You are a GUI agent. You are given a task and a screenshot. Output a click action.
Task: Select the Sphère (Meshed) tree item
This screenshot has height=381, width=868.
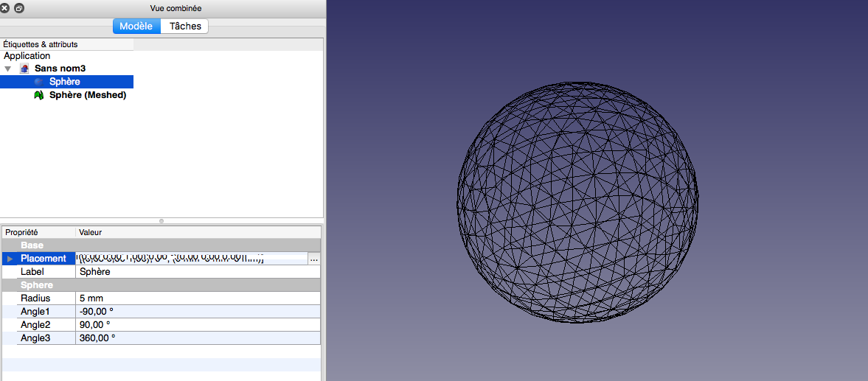(x=88, y=95)
